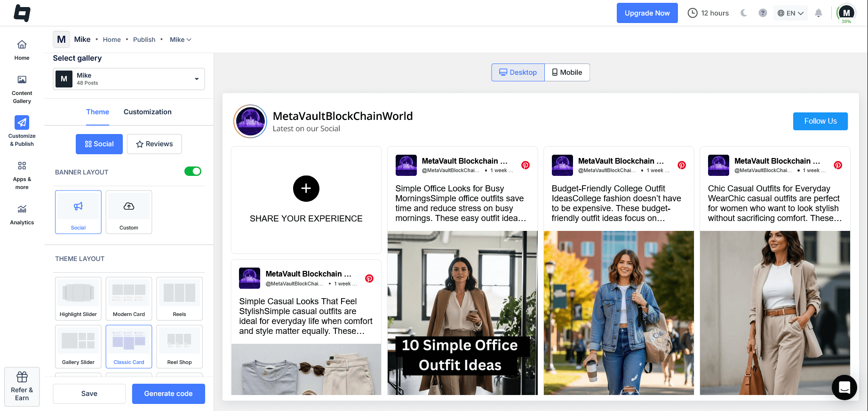Click the Upgrade Now button
The image size is (868, 411).
pyautogui.click(x=647, y=13)
